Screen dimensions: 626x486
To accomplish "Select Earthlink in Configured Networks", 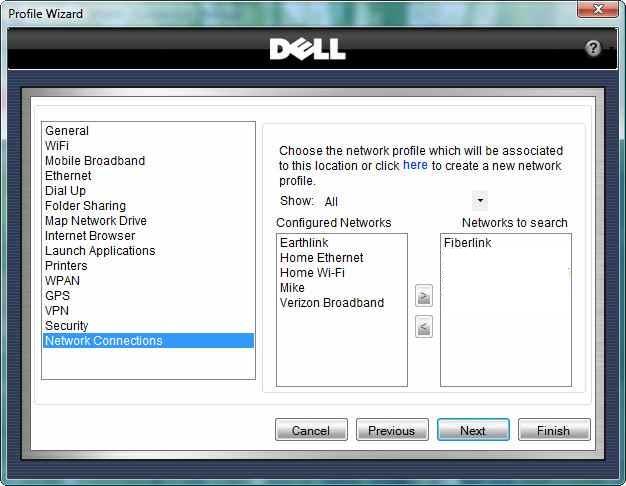I will click(x=304, y=243).
